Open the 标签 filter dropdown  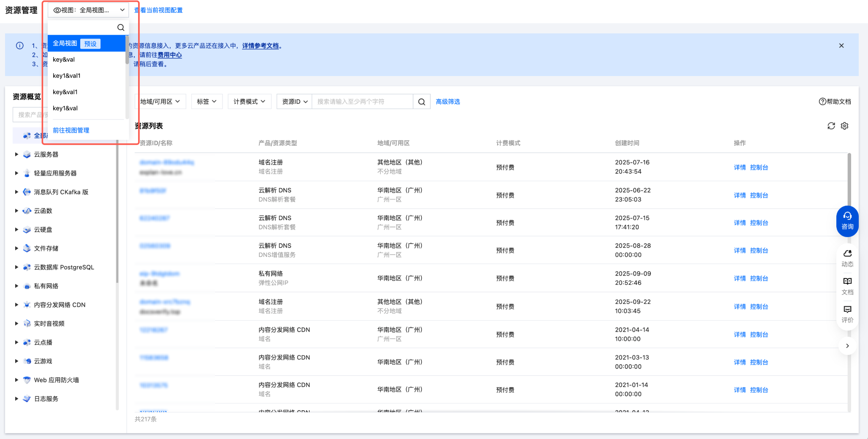(x=207, y=102)
